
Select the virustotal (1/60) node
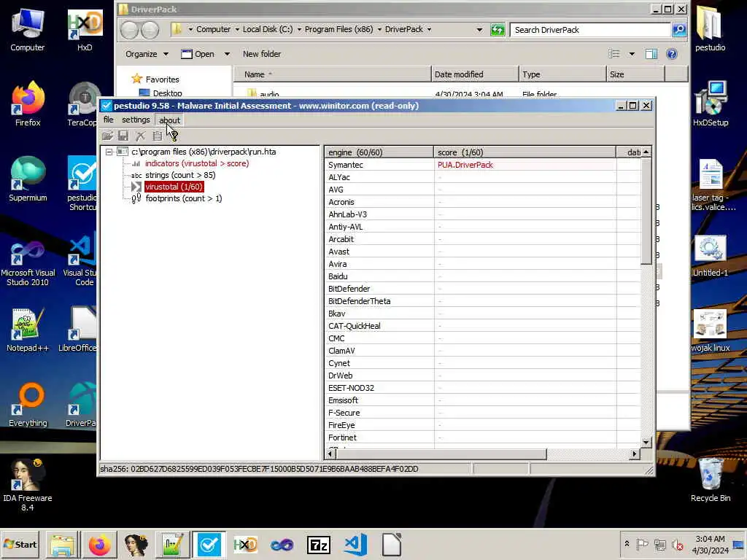click(174, 187)
